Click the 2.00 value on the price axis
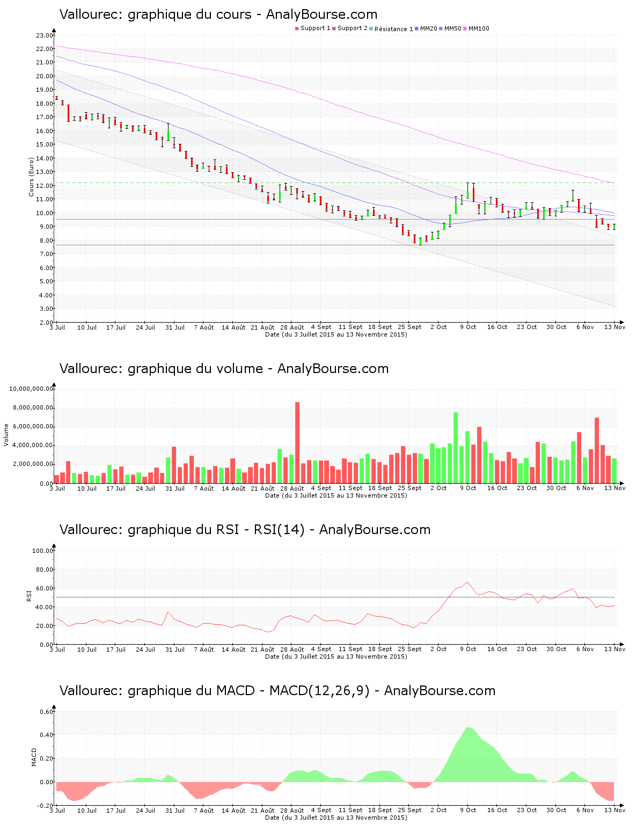This screenshot has width=644, height=832. point(46,323)
